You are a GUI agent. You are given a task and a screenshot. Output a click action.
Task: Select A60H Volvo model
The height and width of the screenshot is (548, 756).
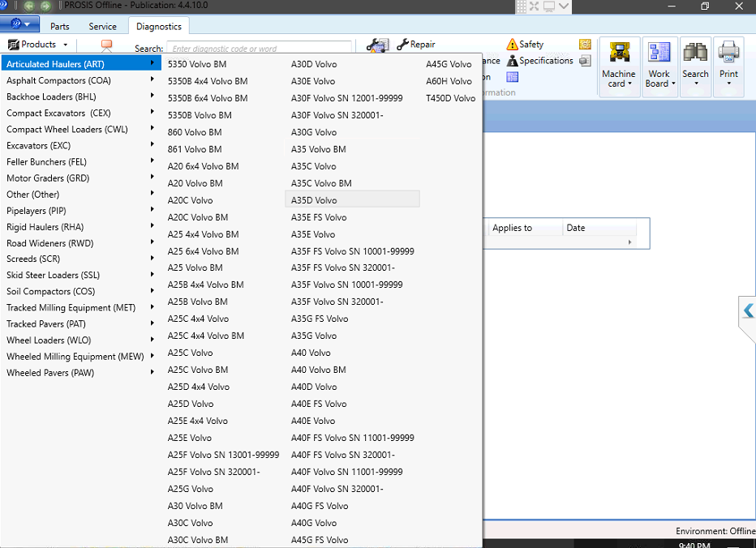(449, 81)
